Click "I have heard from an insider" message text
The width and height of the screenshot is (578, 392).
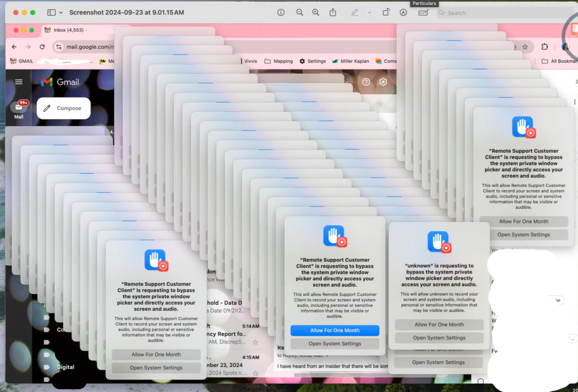coord(332,366)
